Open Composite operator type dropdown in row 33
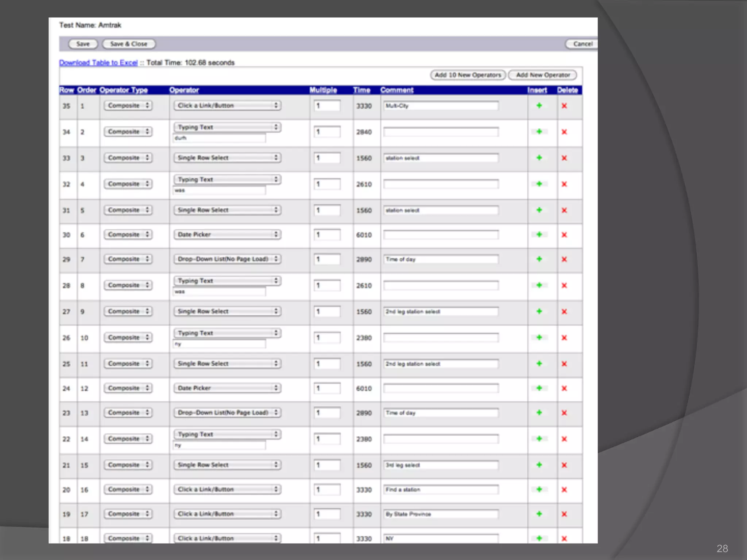 pyautogui.click(x=128, y=158)
